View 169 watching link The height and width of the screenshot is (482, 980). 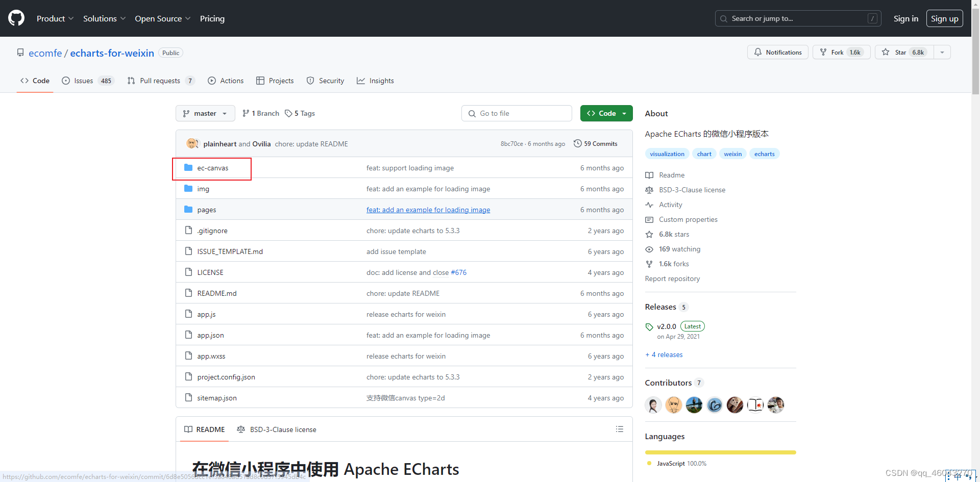[673, 249]
